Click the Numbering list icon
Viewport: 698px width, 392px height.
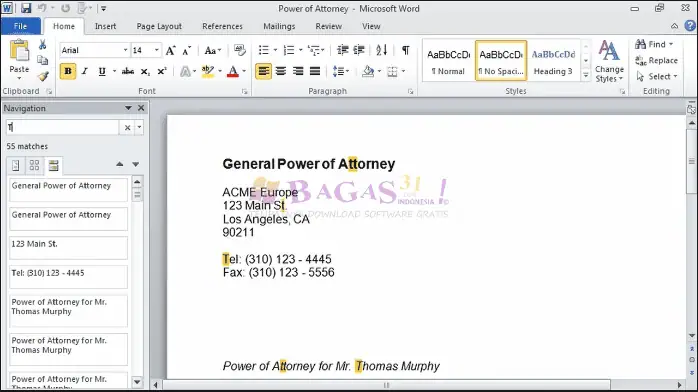[x=289, y=50]
